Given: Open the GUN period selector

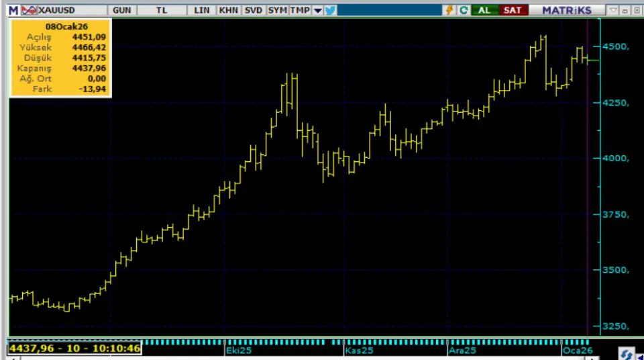Looking at the screenshot, I should click(122, 10).
